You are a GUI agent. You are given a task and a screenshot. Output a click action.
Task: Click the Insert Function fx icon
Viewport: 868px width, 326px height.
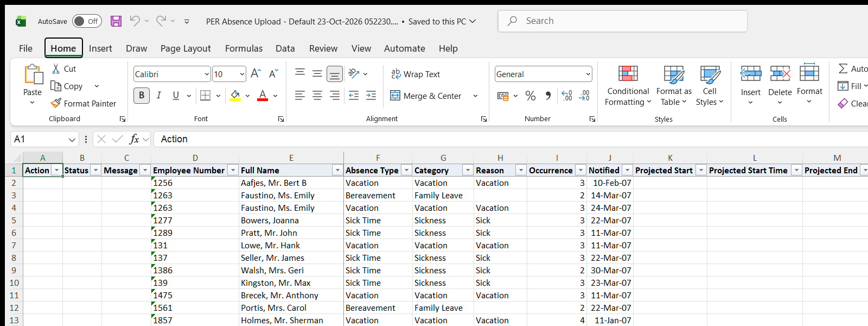tap(134, 139)
